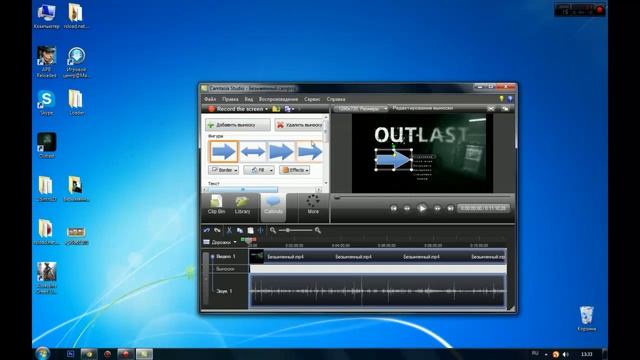
Task: Click the Previous clip playback button
Action: (393, 208)
